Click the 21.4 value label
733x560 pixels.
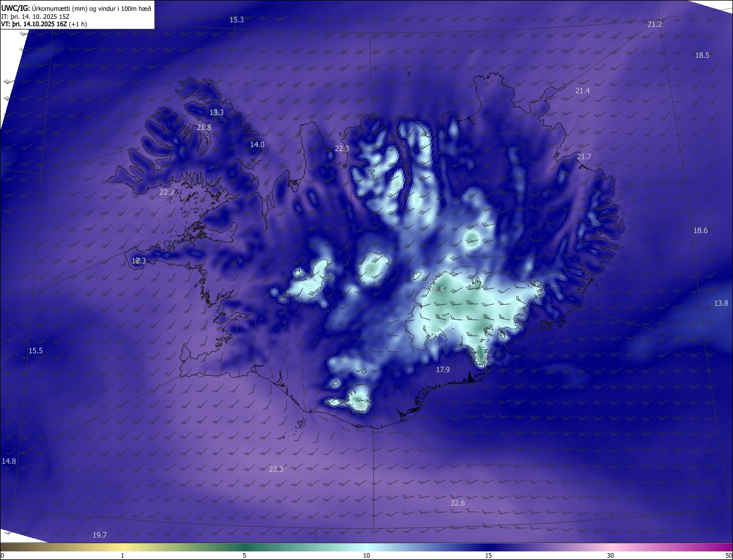[582, 91]
